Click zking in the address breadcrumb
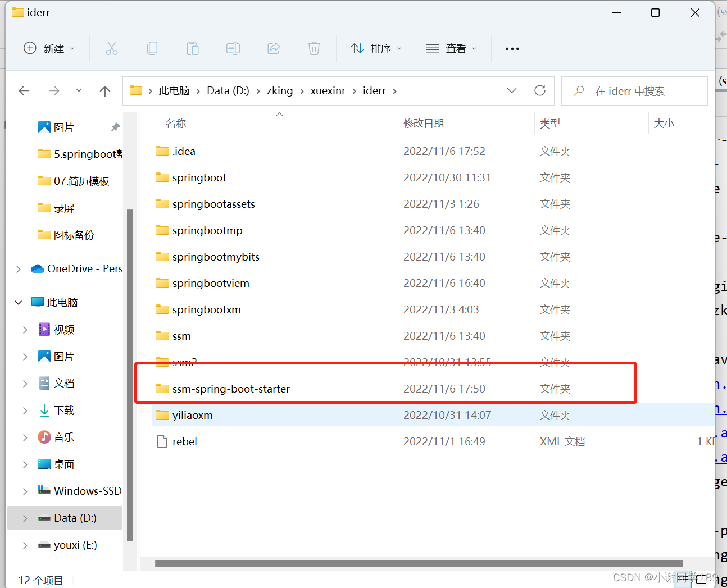This screenshot has height=588, width=727. (x=280, y=91)
